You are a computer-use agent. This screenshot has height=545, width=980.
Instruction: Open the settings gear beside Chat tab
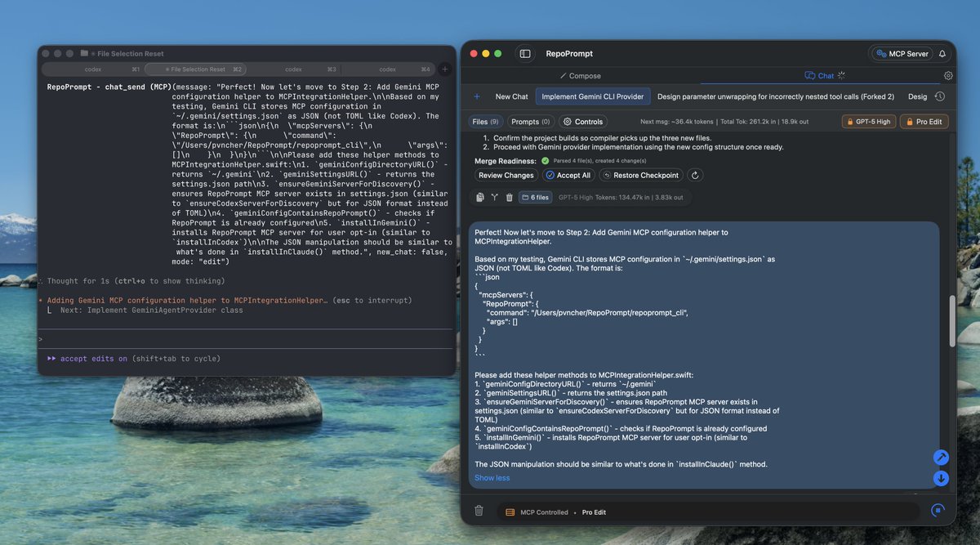pyautogui.click(x=948, y=76)
